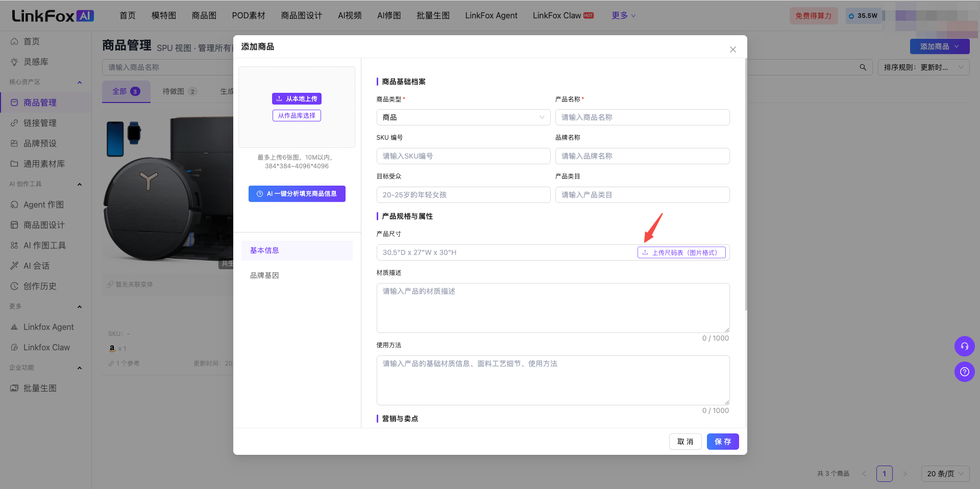The image size is (980, 489).
Task: Click the product search magnifier icon
Action: click(x=863, y=67)
